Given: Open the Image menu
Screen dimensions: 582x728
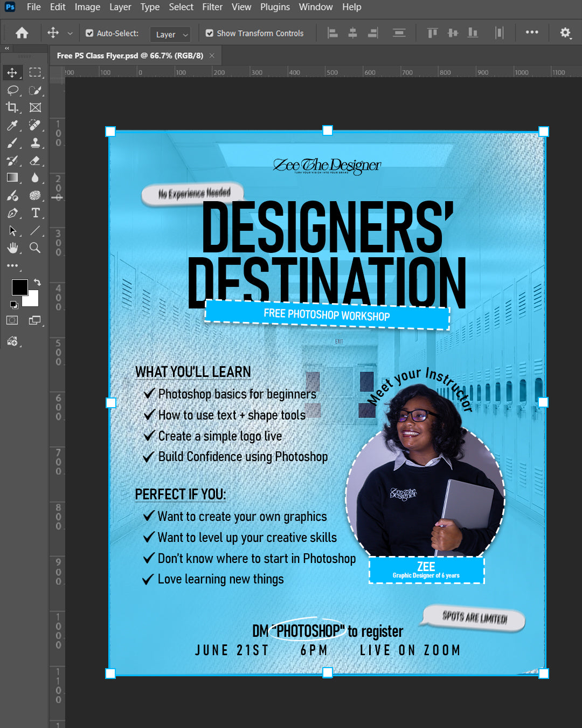Looking at the screenshot, I should coord(87,7).
